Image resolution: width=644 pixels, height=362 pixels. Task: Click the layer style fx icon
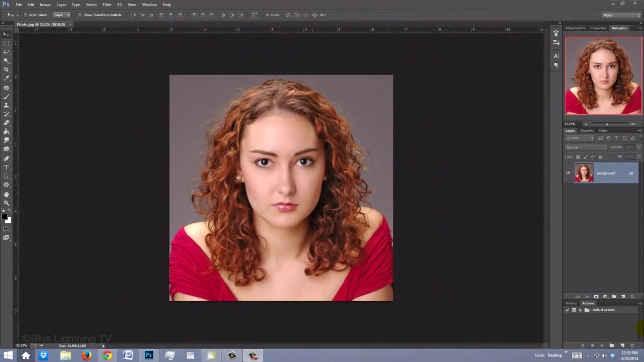point(587,297)
